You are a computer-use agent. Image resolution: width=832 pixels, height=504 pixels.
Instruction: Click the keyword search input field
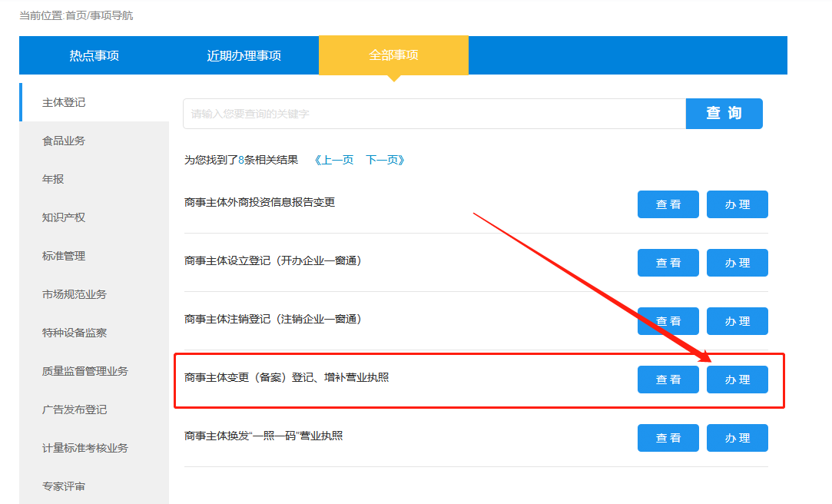[434, 114]
